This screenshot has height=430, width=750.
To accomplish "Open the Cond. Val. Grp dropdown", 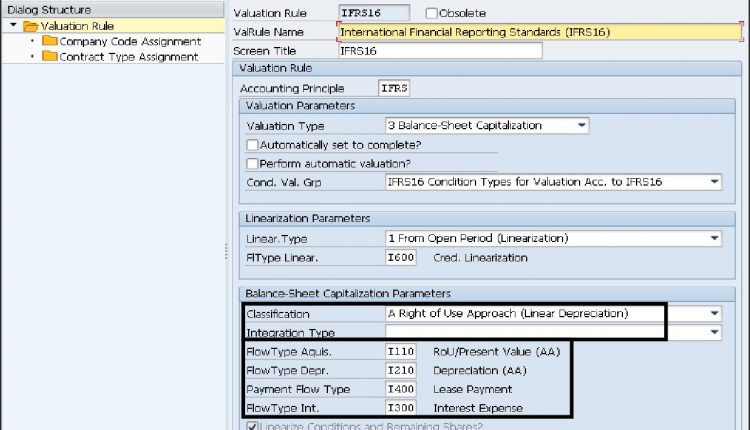I will [714, 182].
